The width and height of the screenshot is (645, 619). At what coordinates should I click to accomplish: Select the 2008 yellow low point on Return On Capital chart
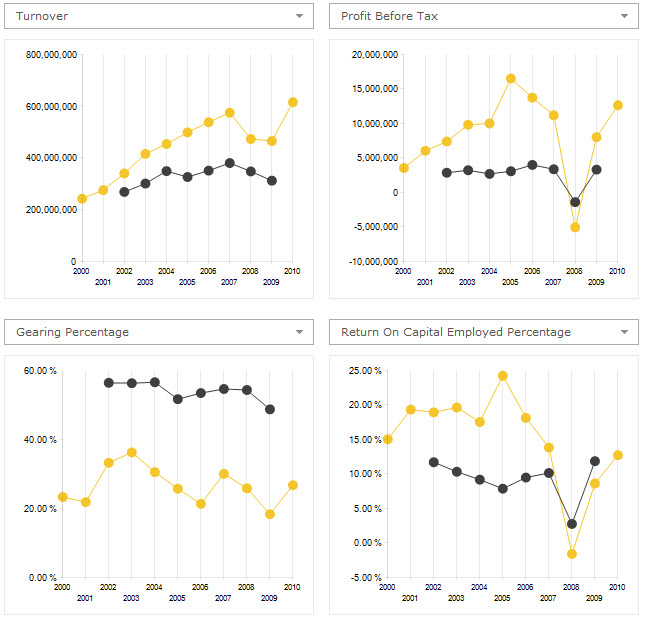pyautogui.click(x=572, y=554)
